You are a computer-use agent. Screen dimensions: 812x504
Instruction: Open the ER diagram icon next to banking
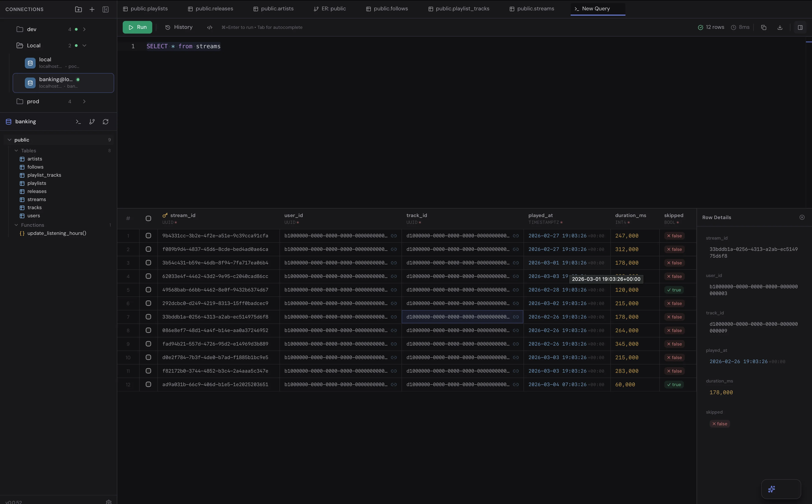(92, 121)
